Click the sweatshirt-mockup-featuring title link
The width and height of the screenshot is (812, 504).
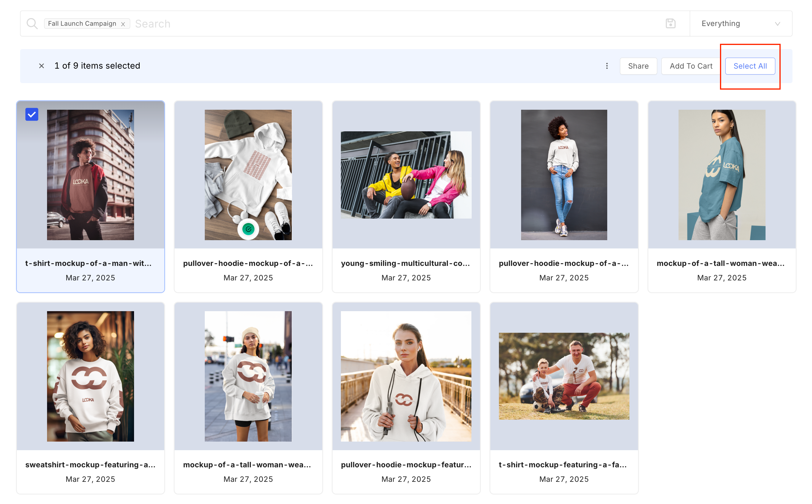pos(90,465)
